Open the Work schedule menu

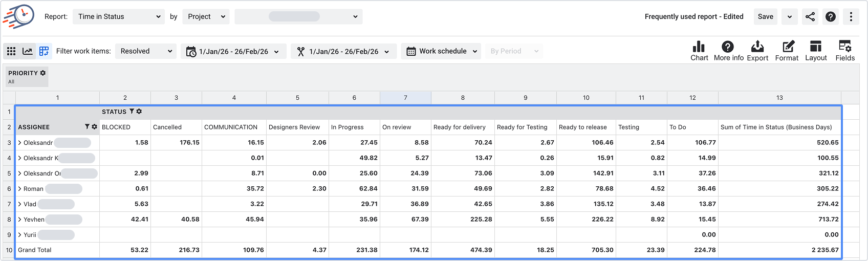441,51
